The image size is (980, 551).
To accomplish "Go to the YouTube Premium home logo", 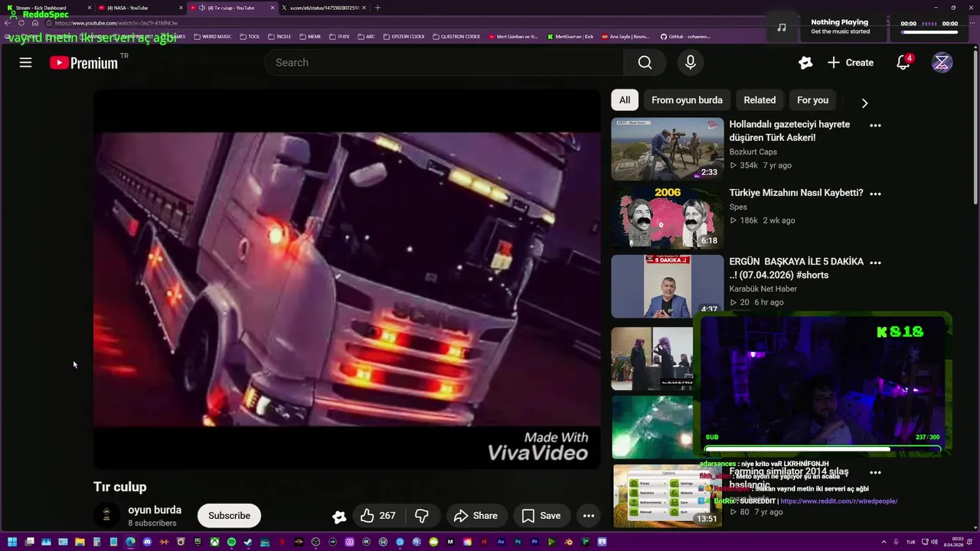I will [x=84, y=63].
